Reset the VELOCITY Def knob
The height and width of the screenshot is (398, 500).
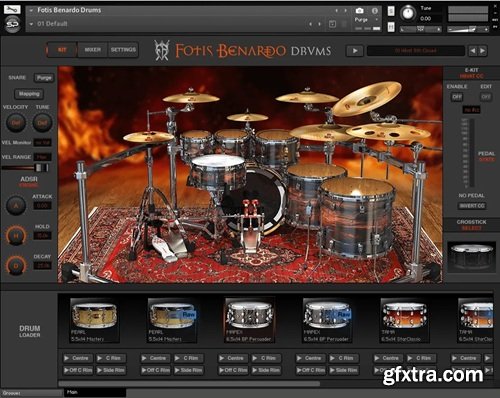(15, 123)
